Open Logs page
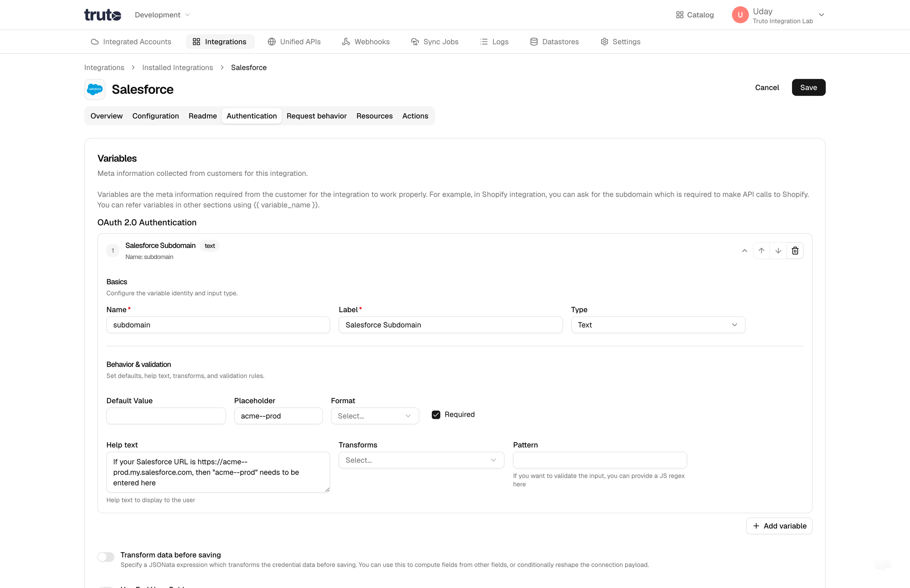Viewport: 910px width, 588px height. point(494,42)
